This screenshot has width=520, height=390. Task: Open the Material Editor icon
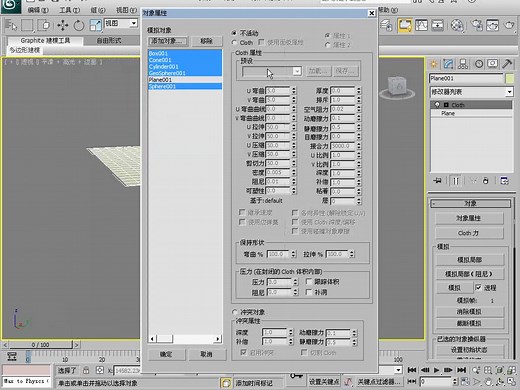(457, 25)
